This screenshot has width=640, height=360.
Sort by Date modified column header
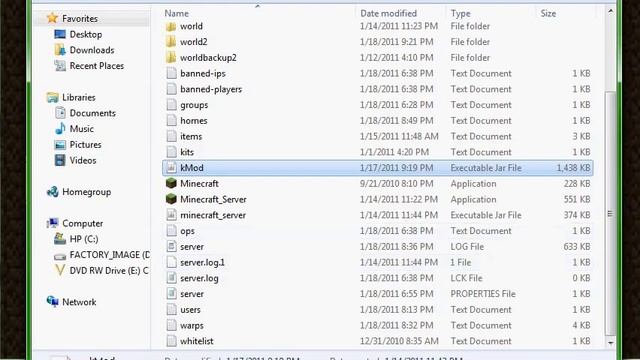pyautogui.click(x=388, y=13)
